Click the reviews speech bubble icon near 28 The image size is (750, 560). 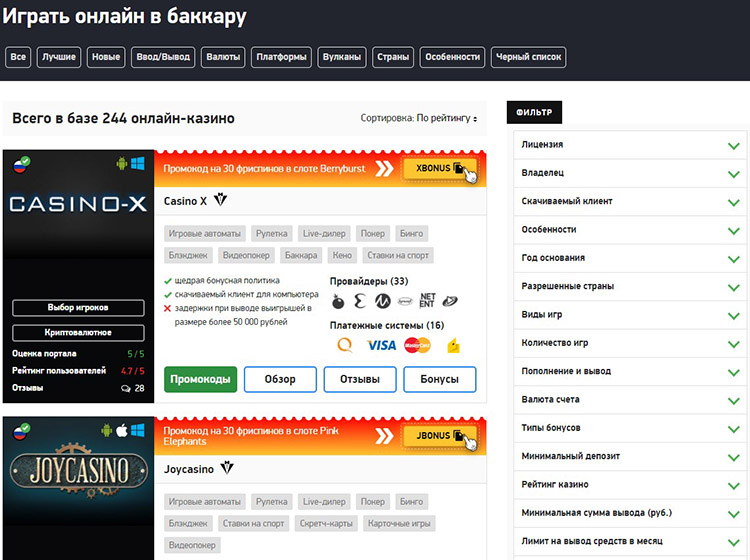[x=126, y=388]
